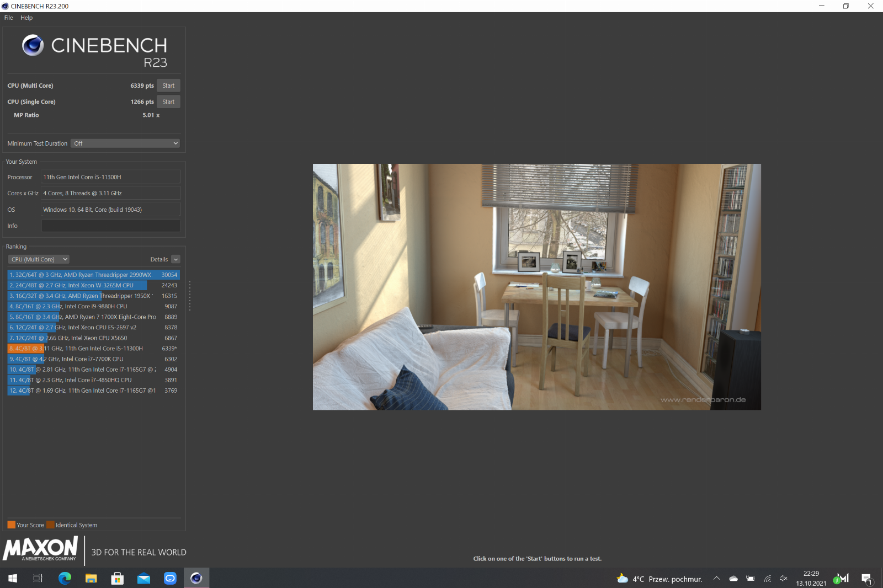
Task: Open File Explorer from the taskbar
Action: pyautogui.click(x=91, y=578)
